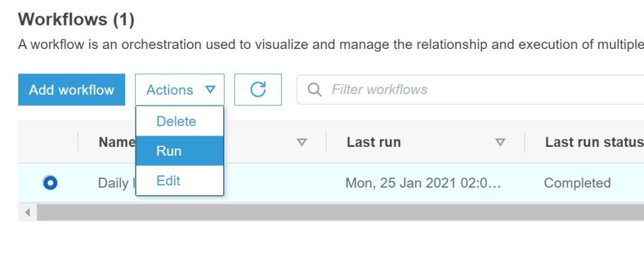
Task: Click the magnifier icon in the filter box
Action: (314, 90)
